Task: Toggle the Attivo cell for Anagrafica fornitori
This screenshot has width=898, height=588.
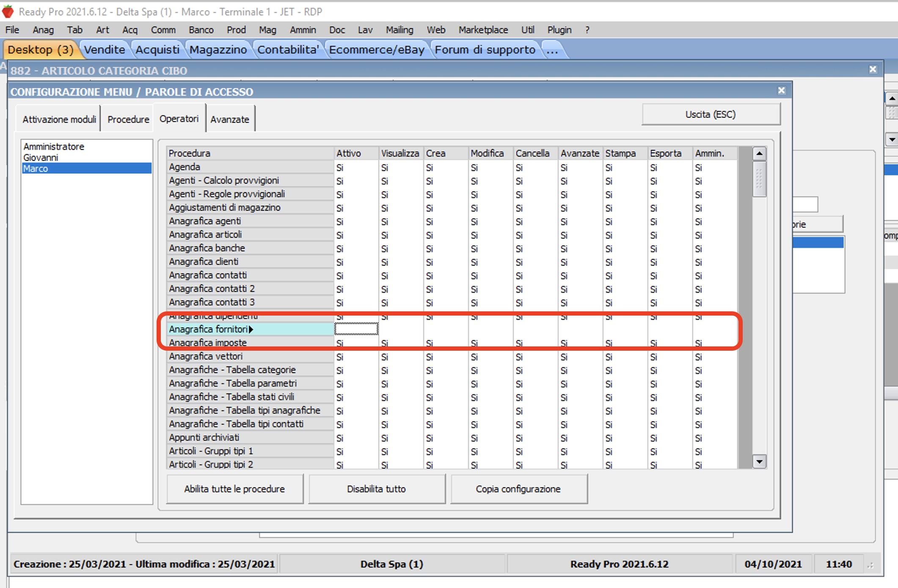Action: 356,329
